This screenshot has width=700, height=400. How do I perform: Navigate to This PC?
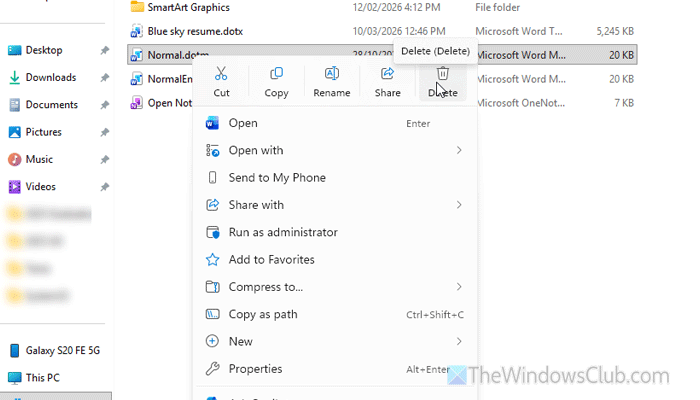42,378
